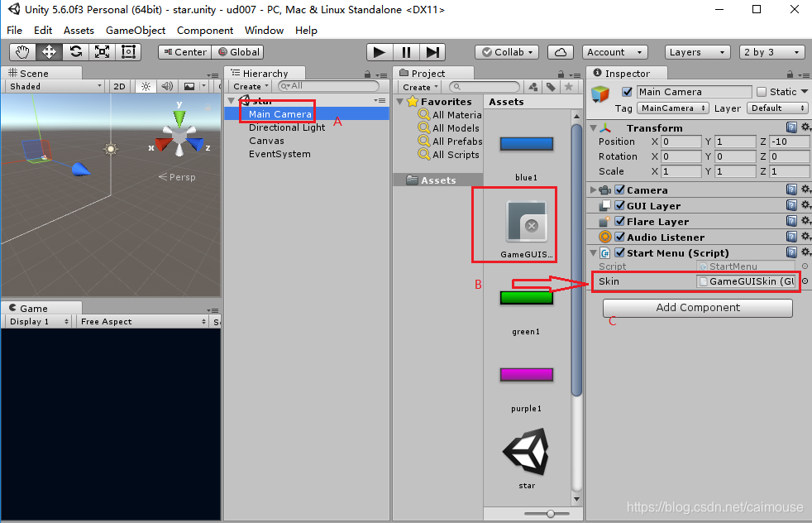Select the Rect Transform tool
The height and width of the screenshot is (523, 812).
[x=128, y=52]
